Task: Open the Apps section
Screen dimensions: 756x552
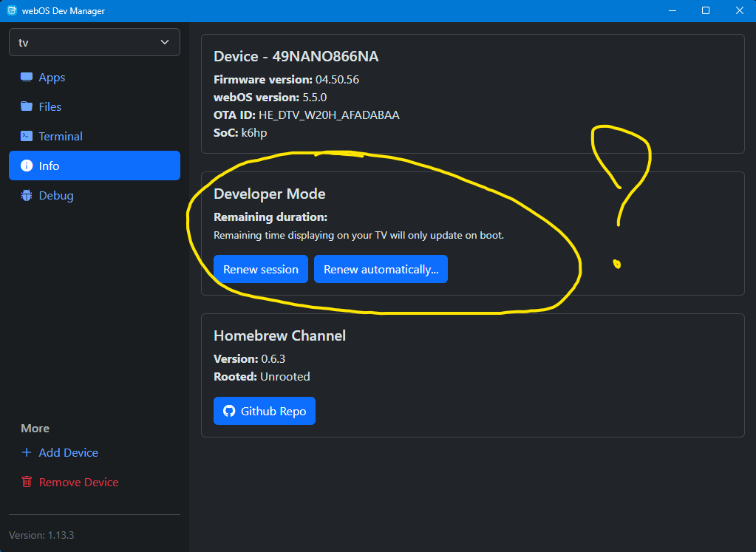Action: point(52,78)
